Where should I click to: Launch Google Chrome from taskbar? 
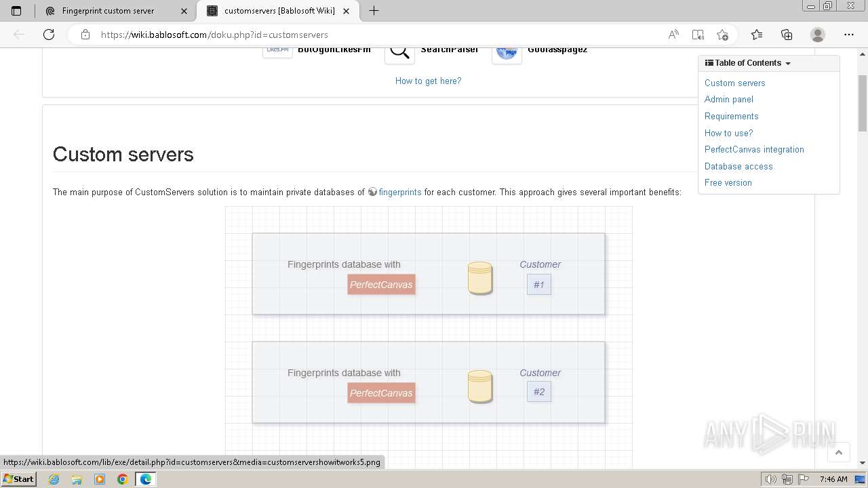click(123, 479)
